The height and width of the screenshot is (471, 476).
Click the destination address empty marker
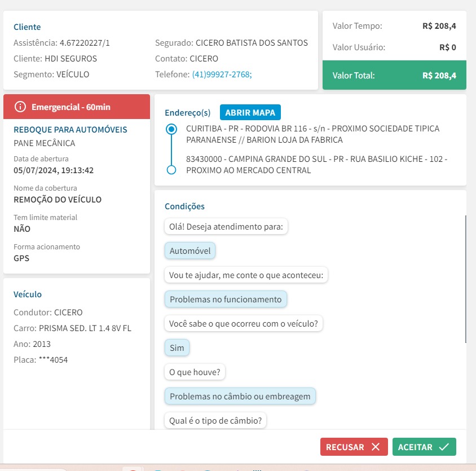click(x=171, y=170)
